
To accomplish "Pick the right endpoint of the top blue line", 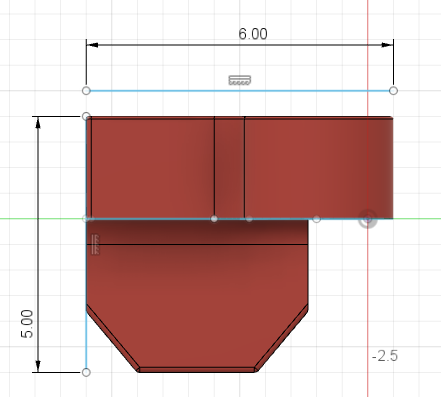I will [393, 90].
